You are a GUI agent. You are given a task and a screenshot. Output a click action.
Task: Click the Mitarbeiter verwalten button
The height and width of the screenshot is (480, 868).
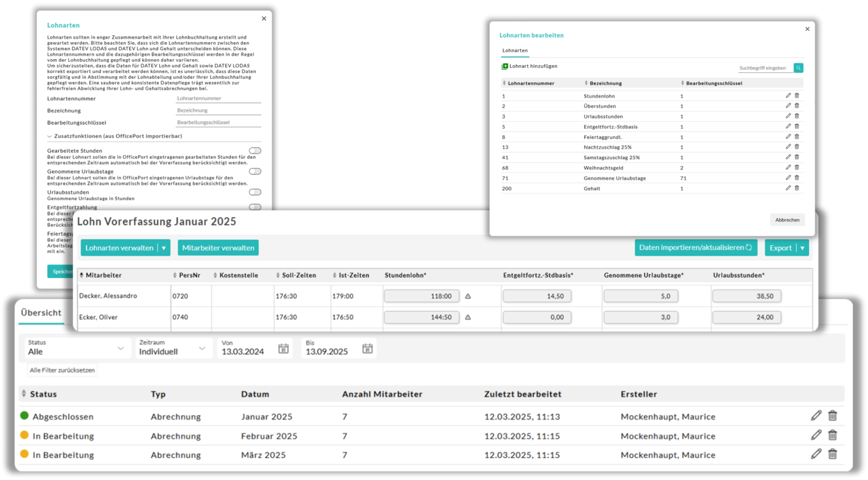point(218,248)
